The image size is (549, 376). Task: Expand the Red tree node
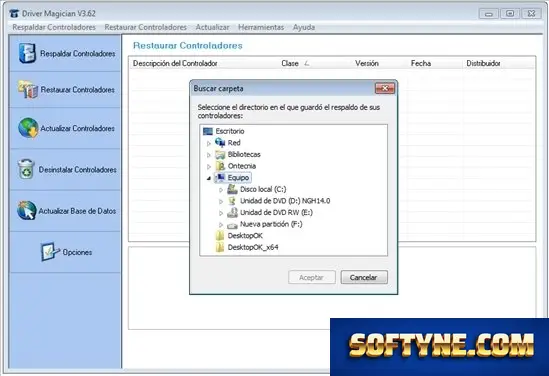click(209, 143)
